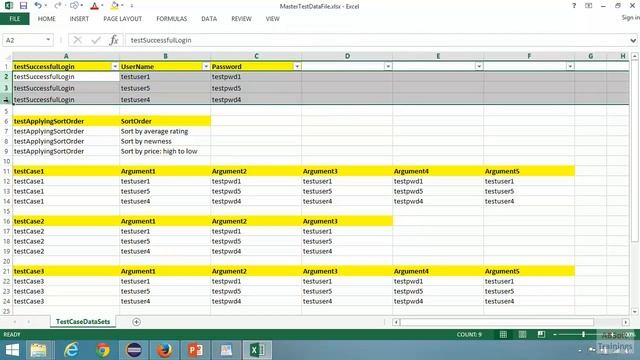
Task: Open the Eclipse icon in taskbar
Action: pos(134,350)
